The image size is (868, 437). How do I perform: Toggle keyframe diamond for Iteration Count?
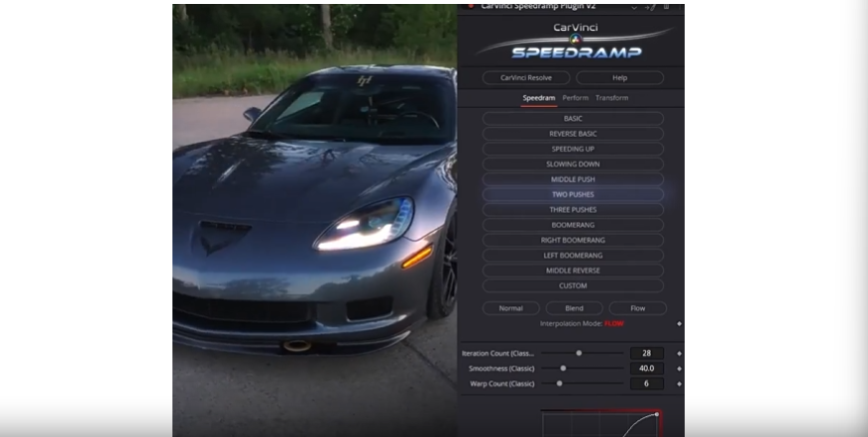point(679,353)
